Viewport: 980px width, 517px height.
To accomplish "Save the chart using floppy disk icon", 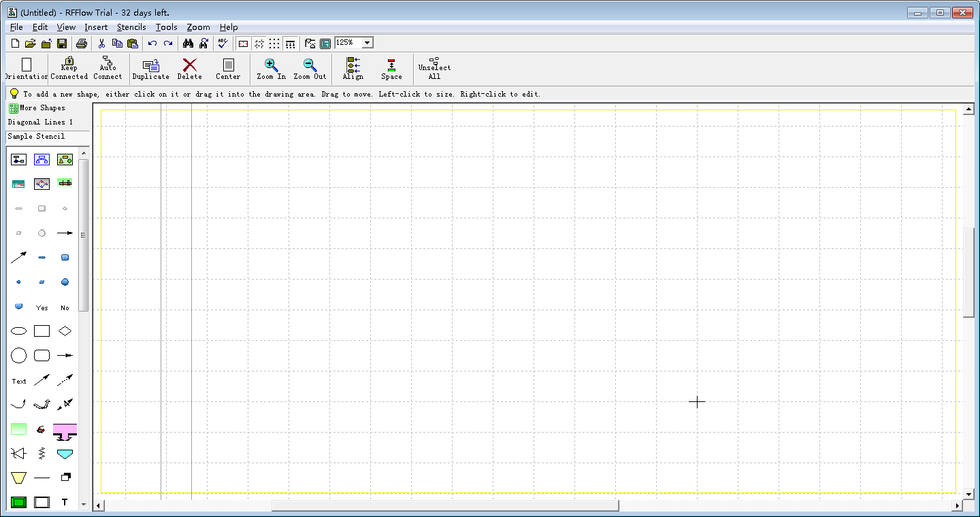I will [62, 44].
